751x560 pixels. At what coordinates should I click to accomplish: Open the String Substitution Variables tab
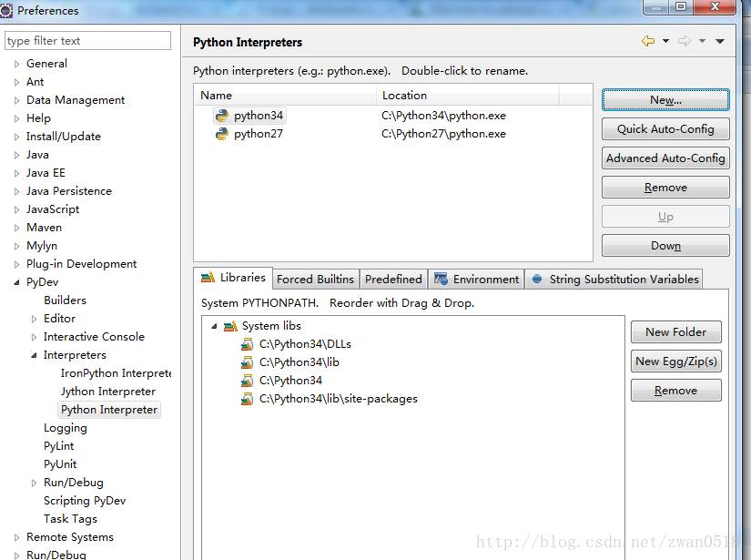(x=614, y=280)
